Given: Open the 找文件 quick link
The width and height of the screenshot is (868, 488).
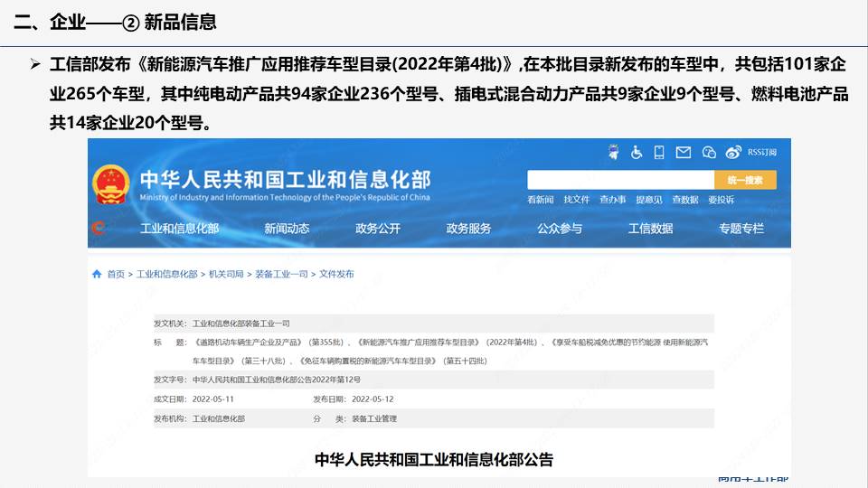Looking at the screenshot, I should click(x=577, y=200).
